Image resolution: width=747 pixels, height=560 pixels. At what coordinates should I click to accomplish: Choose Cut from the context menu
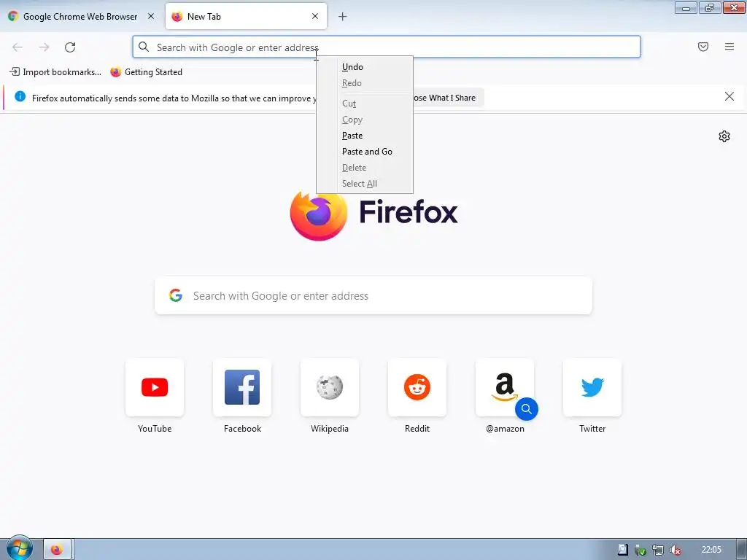point(365,104)
